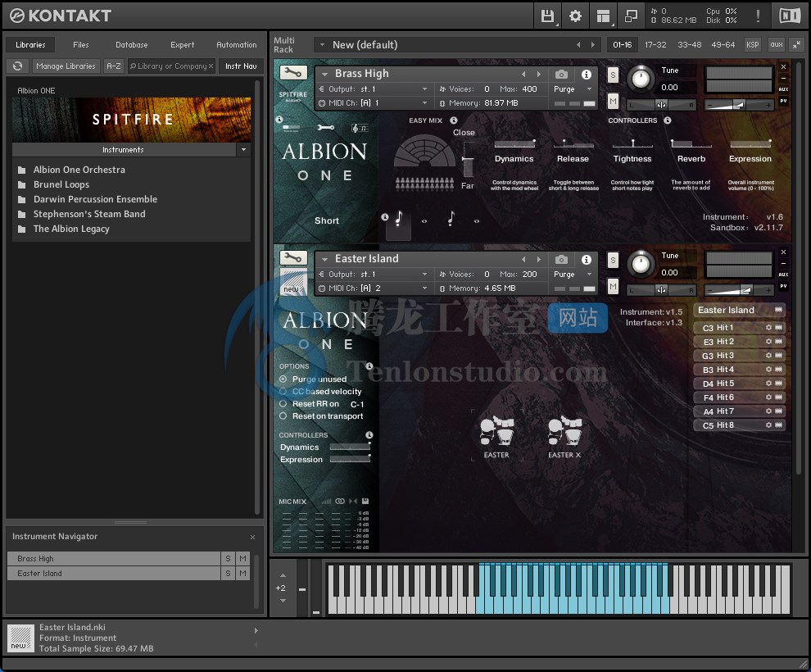Switch to the Expert tab
The image size is (811, 672).
pyautogui.click(x=182, y=45)
